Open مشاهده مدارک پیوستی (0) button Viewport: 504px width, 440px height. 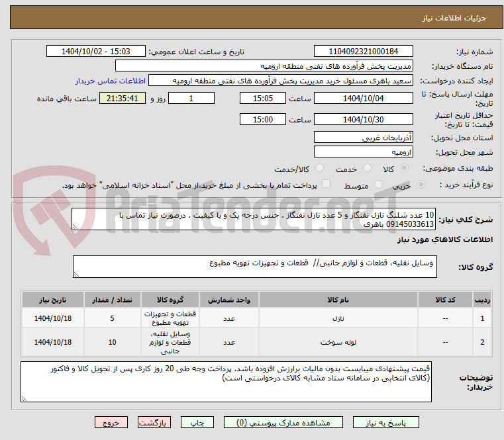pyautogui.click(x=283, y=422)
